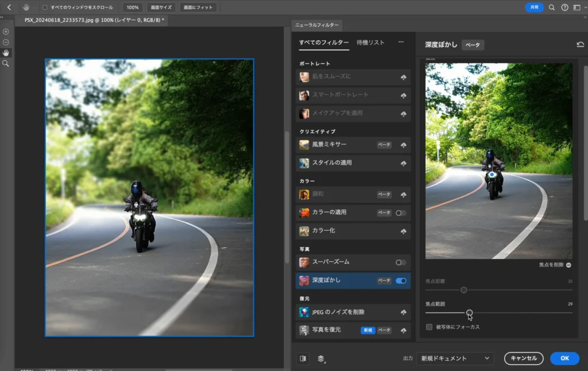Open the filter list three-dot menu
The image size is (588, 371).
pyautogui.click(x=401, y=42)
